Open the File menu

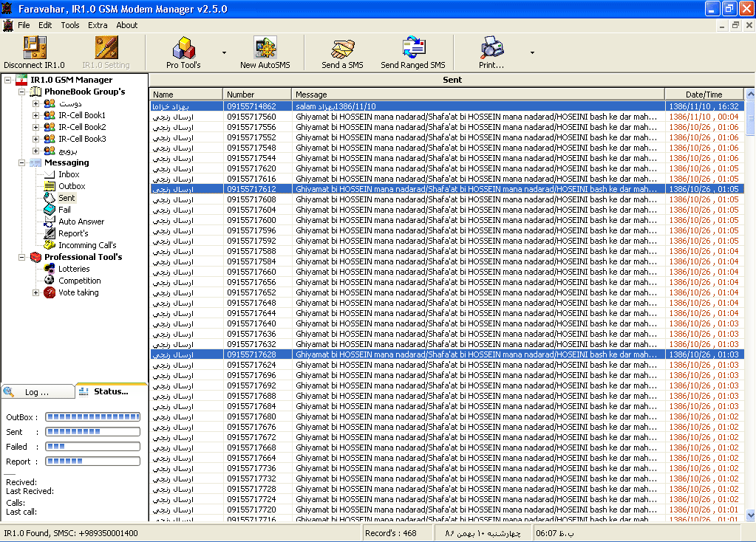pos(24,25)
